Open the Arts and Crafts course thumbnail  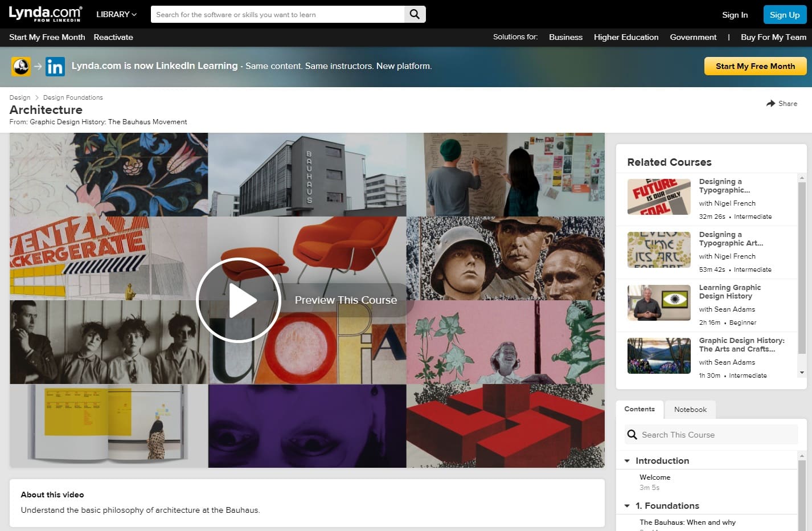[x=659, y=356]
